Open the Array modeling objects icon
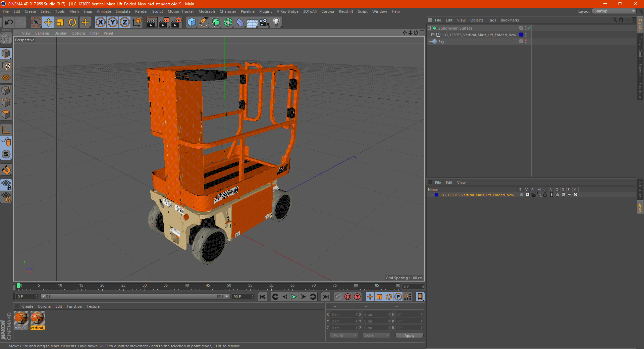The height and width of the screenshot is (349, 644). pyautogui.click(x=228, y=22)
